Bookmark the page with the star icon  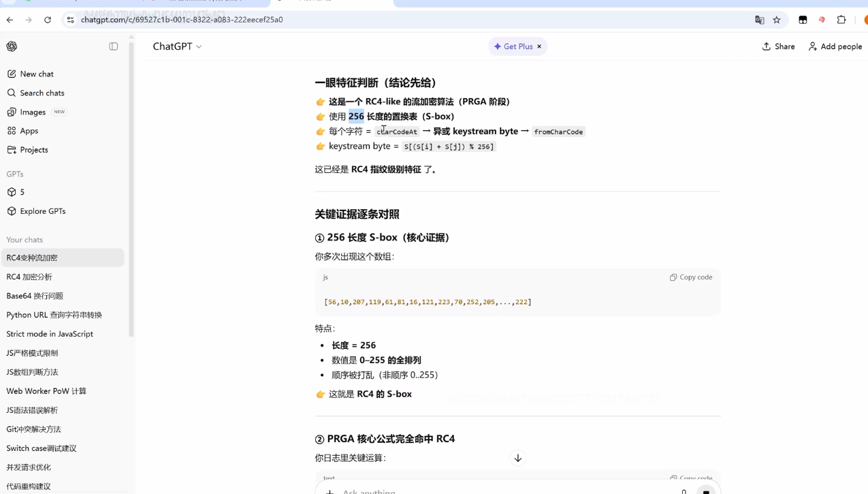(777, 20)
